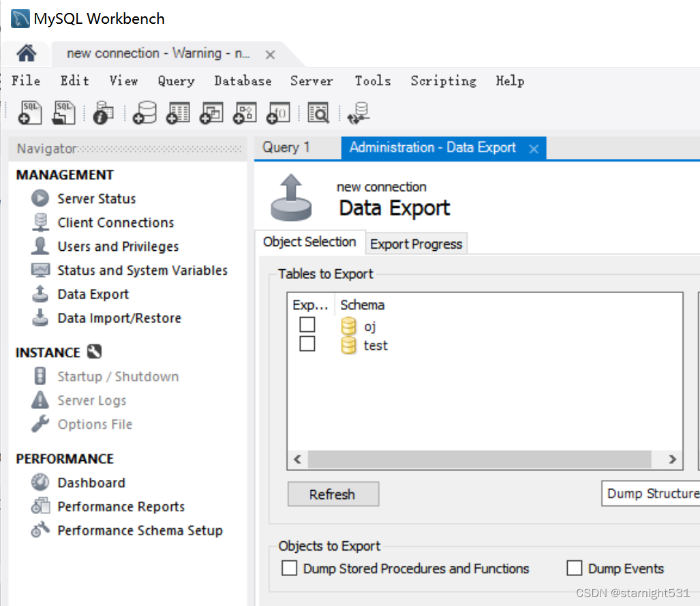Open Users and Privileges
Viewport: 700px width, 606px height.
[x=118, y=246]
